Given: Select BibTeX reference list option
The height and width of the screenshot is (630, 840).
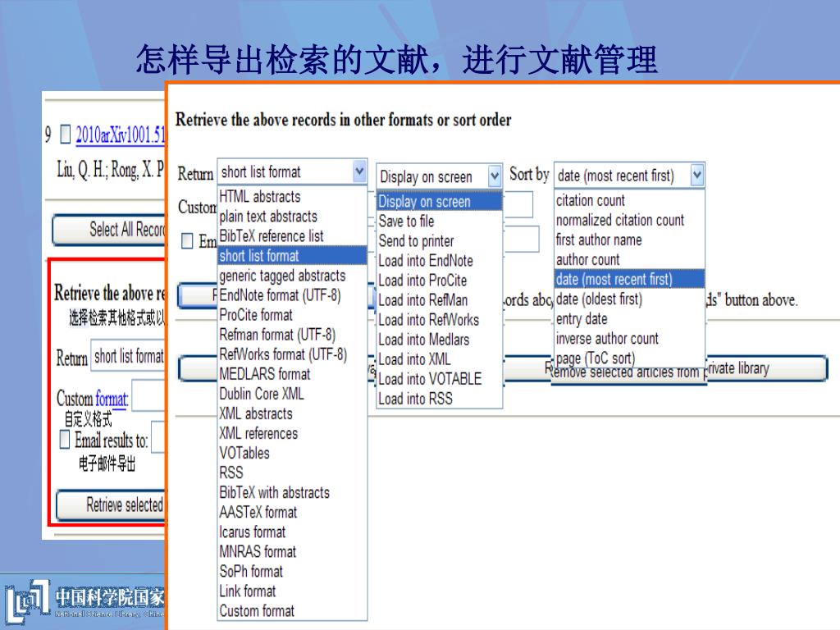Looking at the screenshot, I should coord(292,236).
